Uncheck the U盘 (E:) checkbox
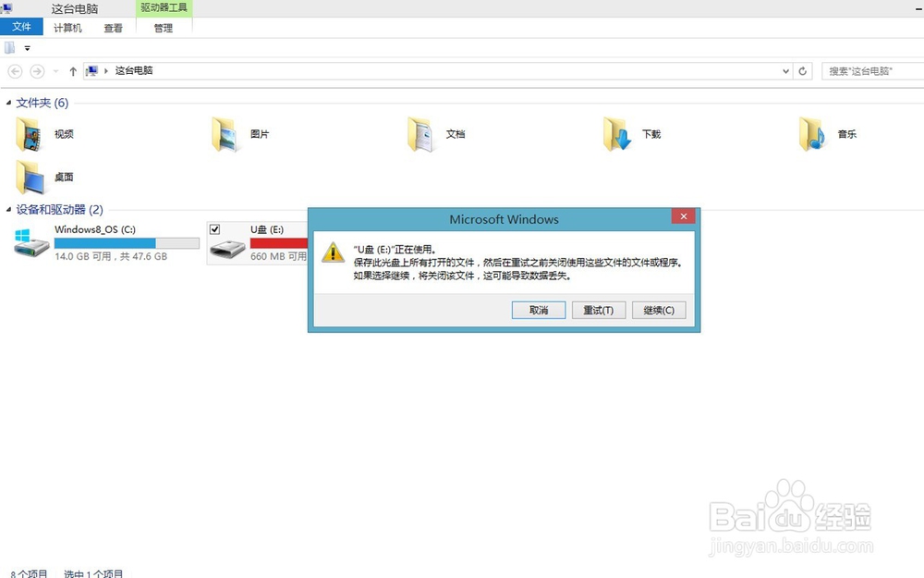The width and height of the screenshot is (924, 578). click(215, 229)
